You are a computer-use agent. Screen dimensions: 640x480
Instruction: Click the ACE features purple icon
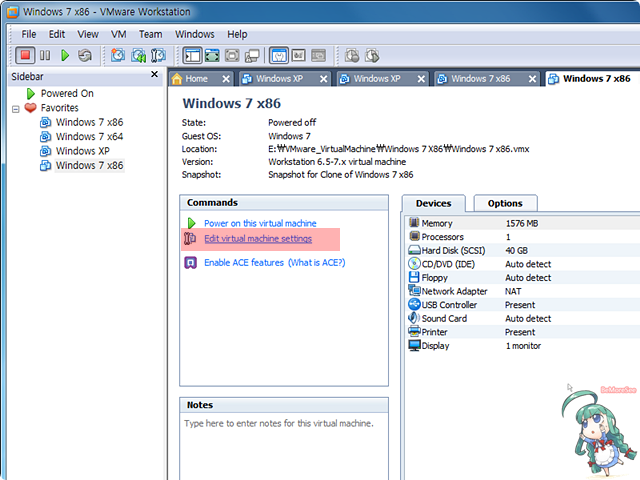click(190, 262)
